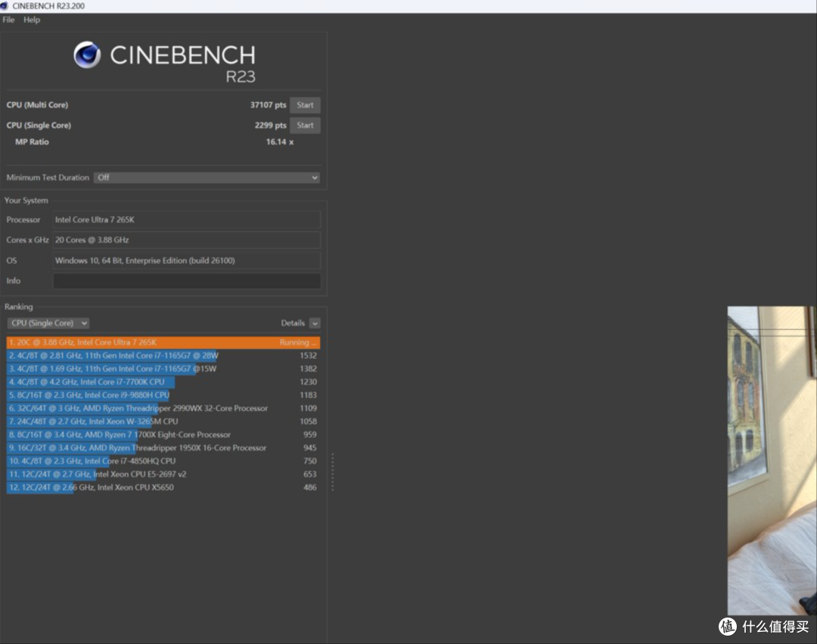Open the CPU (Single Core) ranking dropdown
The width and height of the screenshot is (817, 644).
(48, 323)
